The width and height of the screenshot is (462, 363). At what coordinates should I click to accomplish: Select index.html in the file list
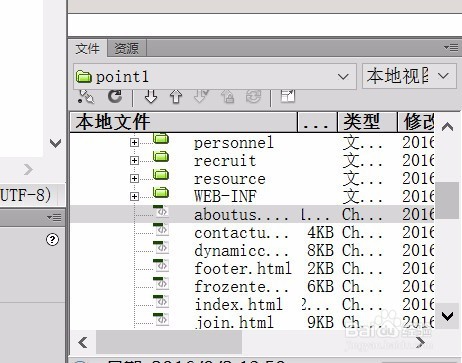[238, 305]
